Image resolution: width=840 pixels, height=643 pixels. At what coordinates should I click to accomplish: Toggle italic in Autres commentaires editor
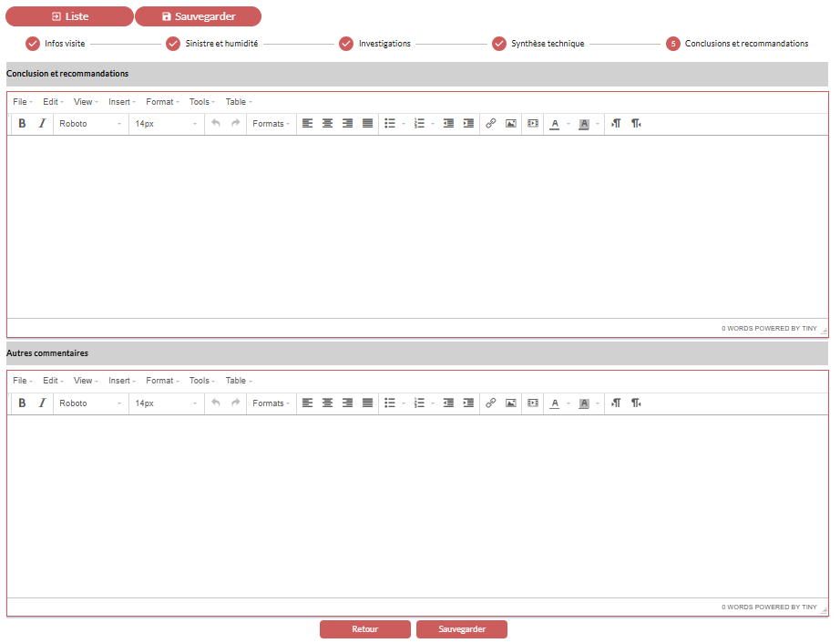tap(42, 403)
